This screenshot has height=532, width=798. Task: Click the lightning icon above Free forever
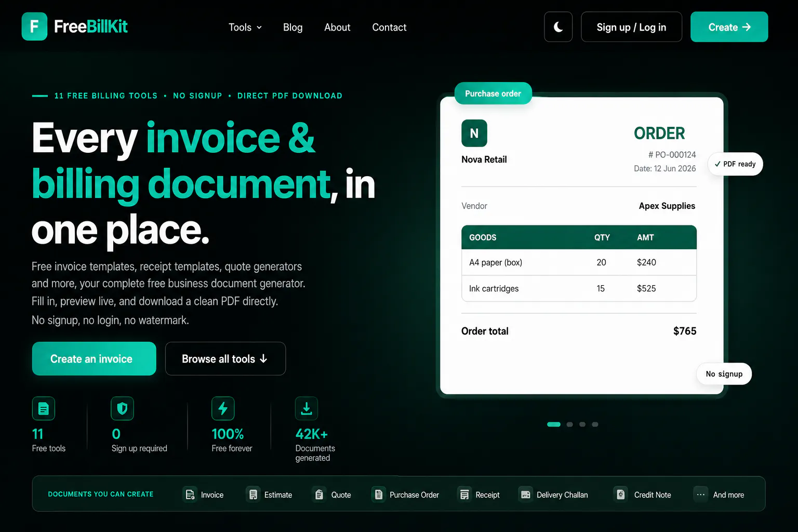[223, 409]
